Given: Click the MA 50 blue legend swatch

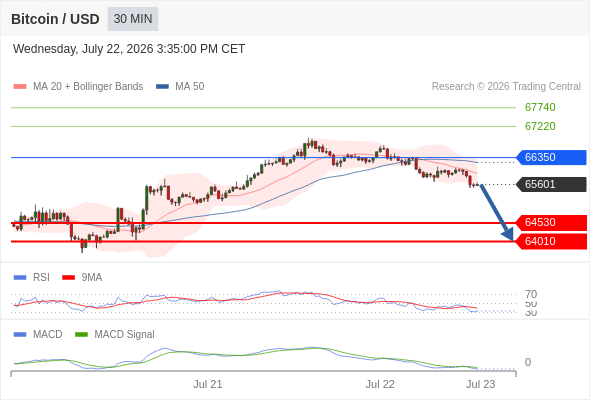Looking at the screenshot, I should point(163,87).
